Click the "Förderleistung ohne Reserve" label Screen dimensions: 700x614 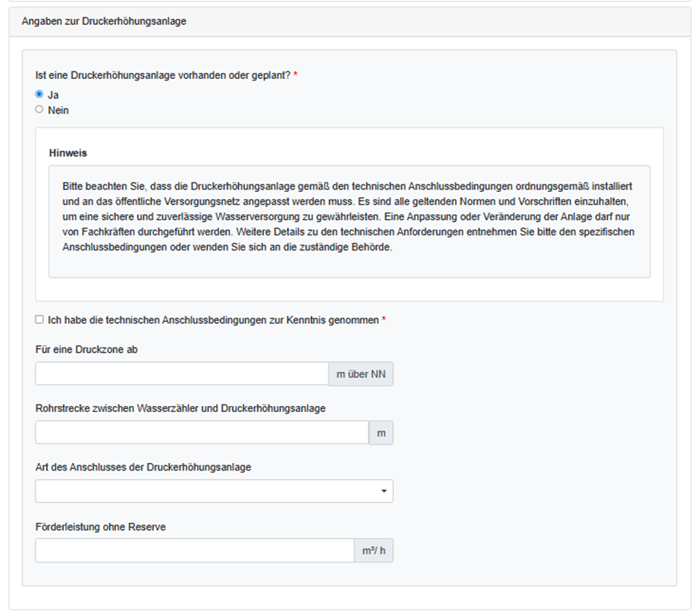[100, 527]
